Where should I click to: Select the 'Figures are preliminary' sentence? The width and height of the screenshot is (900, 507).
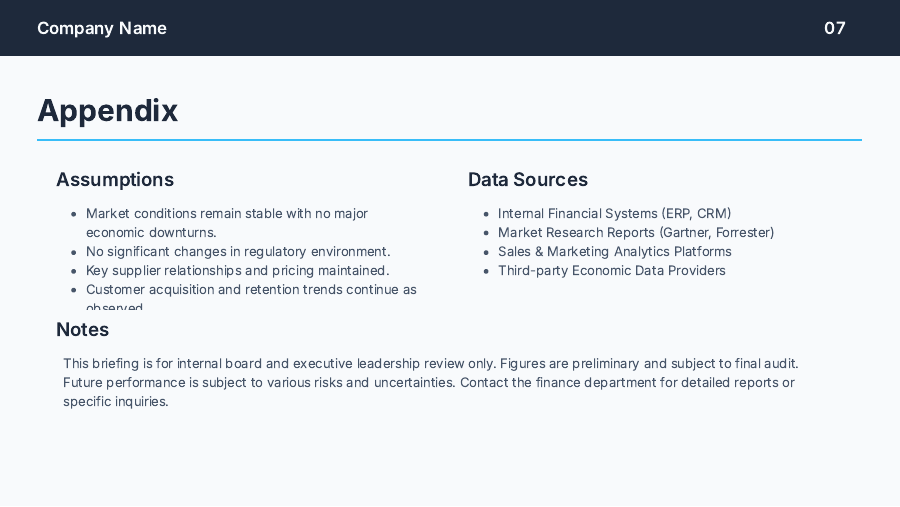650,364
